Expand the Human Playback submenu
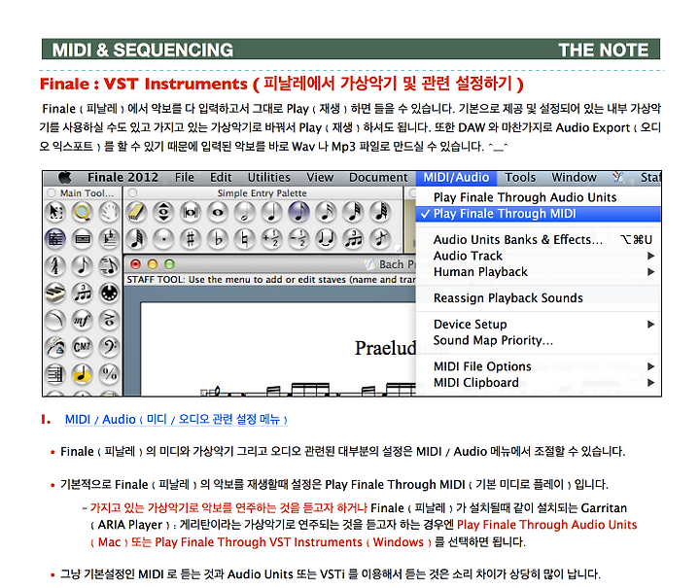This screenshot has width=700, height=588. click(538, 272)
